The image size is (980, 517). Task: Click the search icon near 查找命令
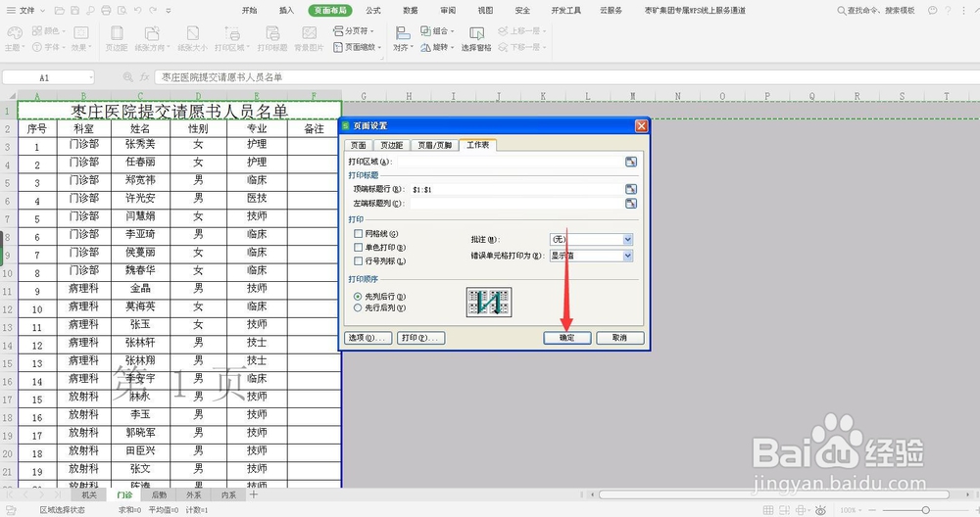click(841, 11)
